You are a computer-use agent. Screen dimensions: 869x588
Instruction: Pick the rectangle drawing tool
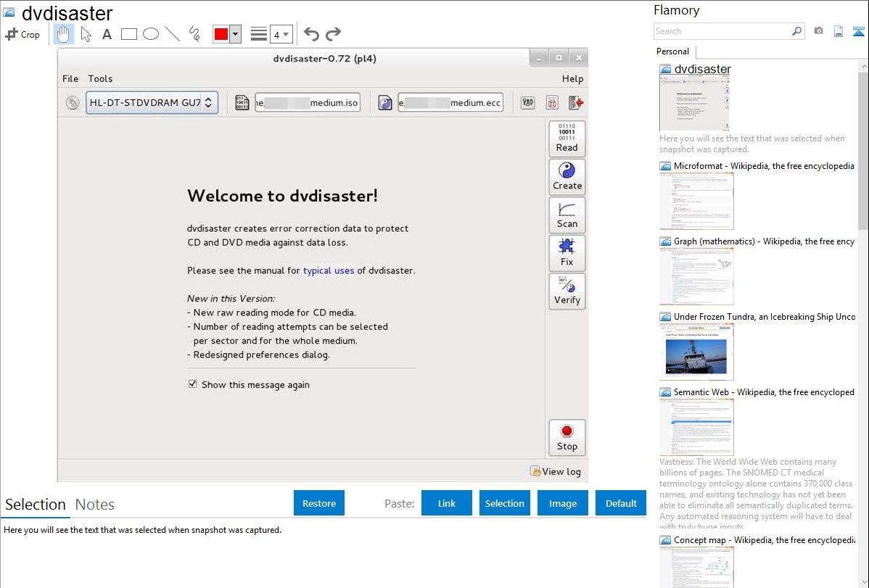128,34
